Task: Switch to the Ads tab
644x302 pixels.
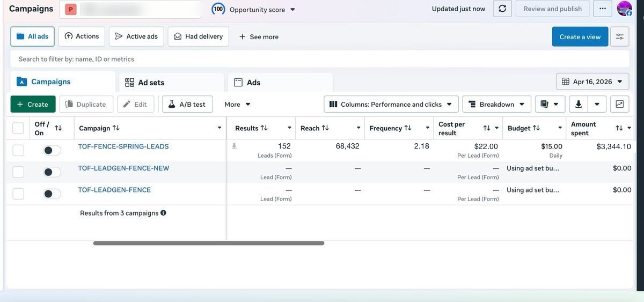Action: (x=280, y=82)
